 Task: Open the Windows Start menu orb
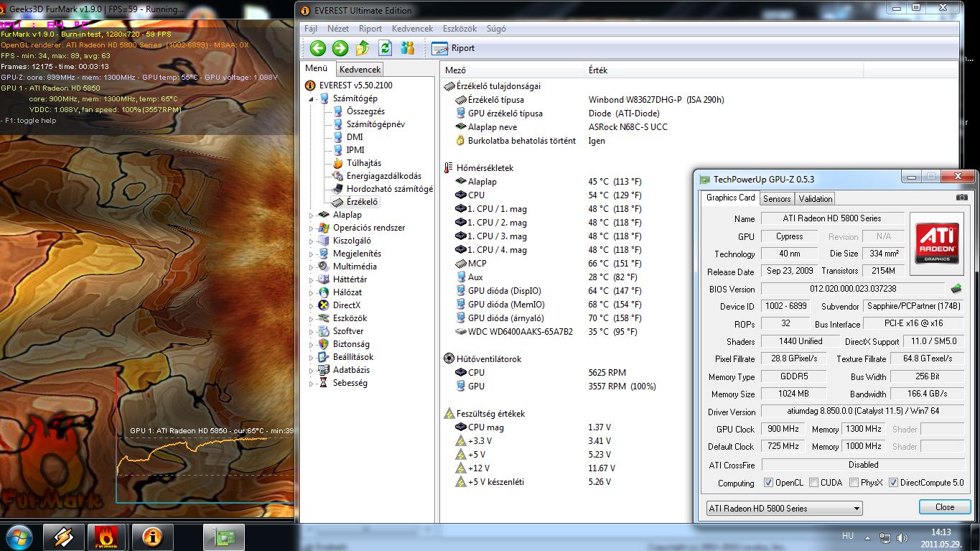19,537
